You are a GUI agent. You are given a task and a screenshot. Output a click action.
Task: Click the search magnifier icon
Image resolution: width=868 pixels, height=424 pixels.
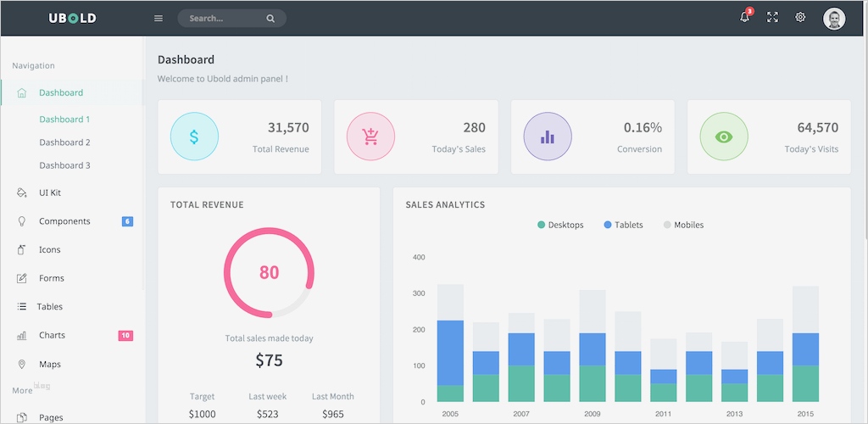(x=270, y=19)
